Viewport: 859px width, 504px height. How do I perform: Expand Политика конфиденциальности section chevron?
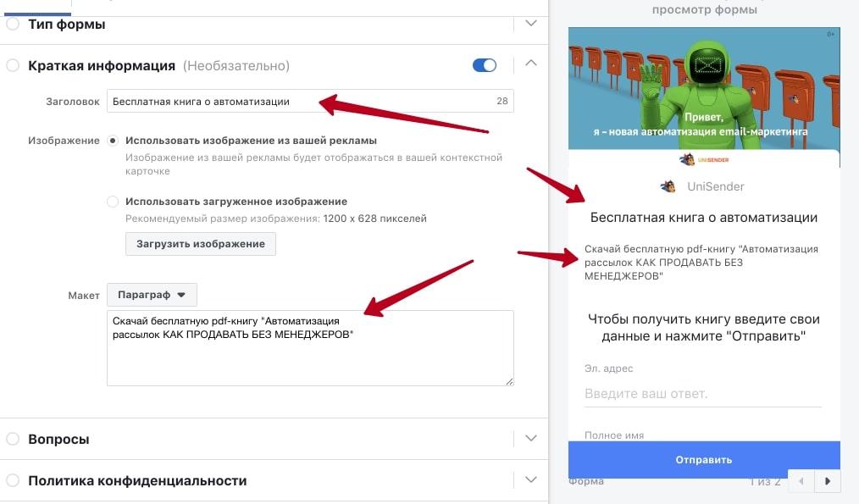pyautogui.click(x=531, y=479)
